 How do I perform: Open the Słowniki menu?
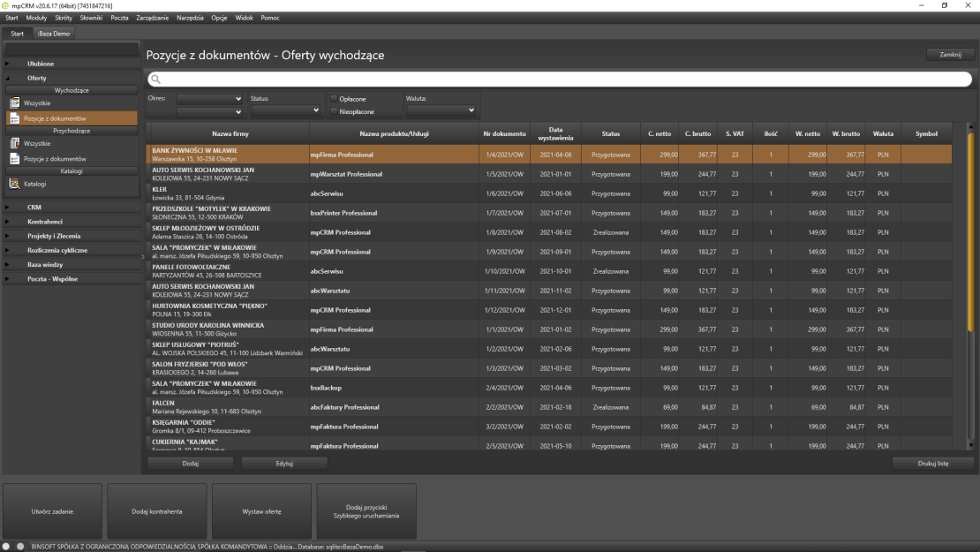91,19
